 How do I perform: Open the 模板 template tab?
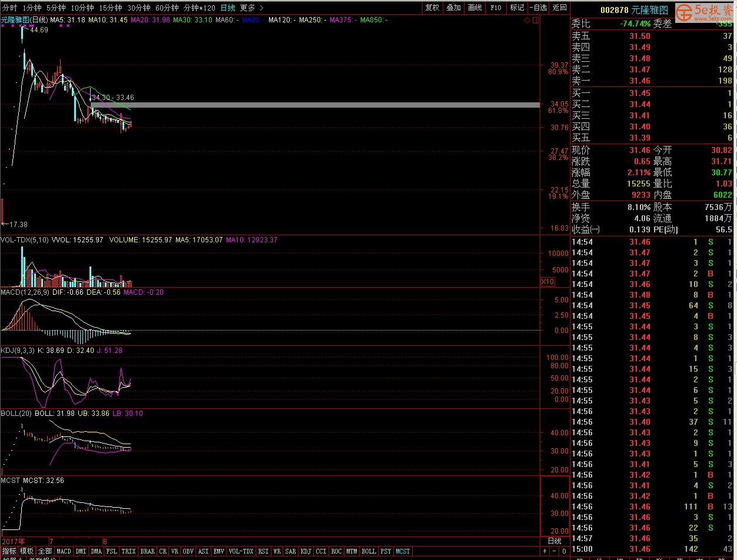coord(27,551)
